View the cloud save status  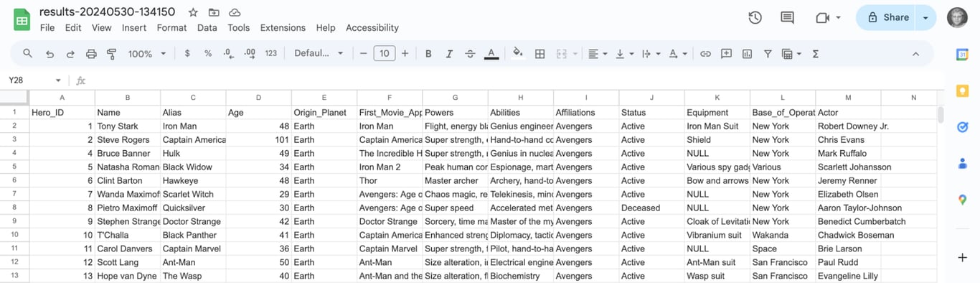[x=235, y=12]
